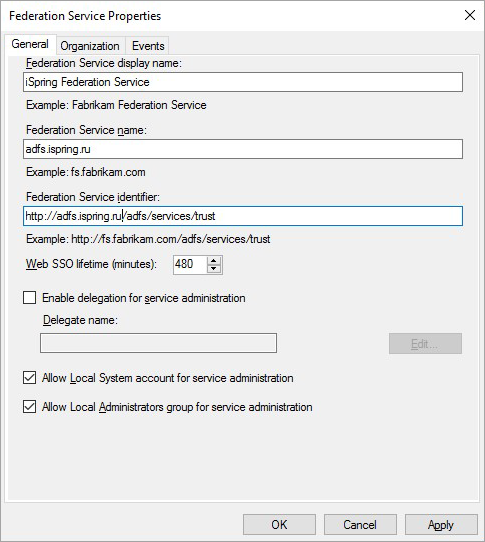The image size is (485, 542).
Task: Click the disabled Delegate name text box
Action: (158, 343)
